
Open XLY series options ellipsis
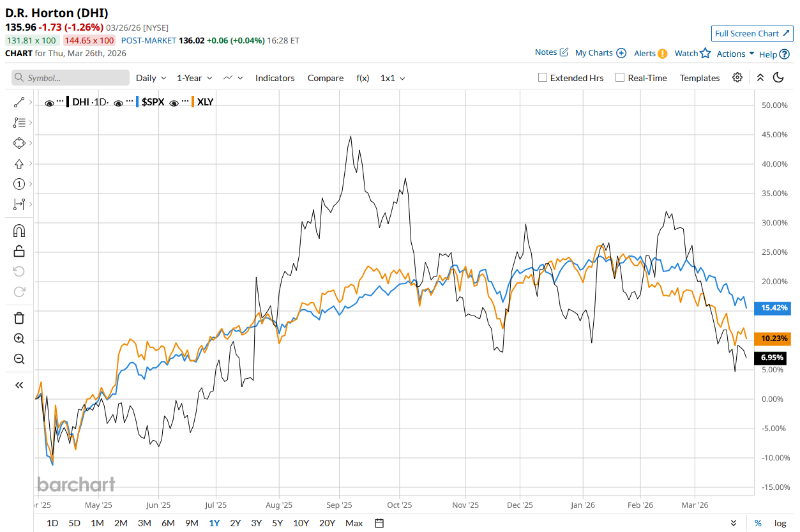(185, 102)
